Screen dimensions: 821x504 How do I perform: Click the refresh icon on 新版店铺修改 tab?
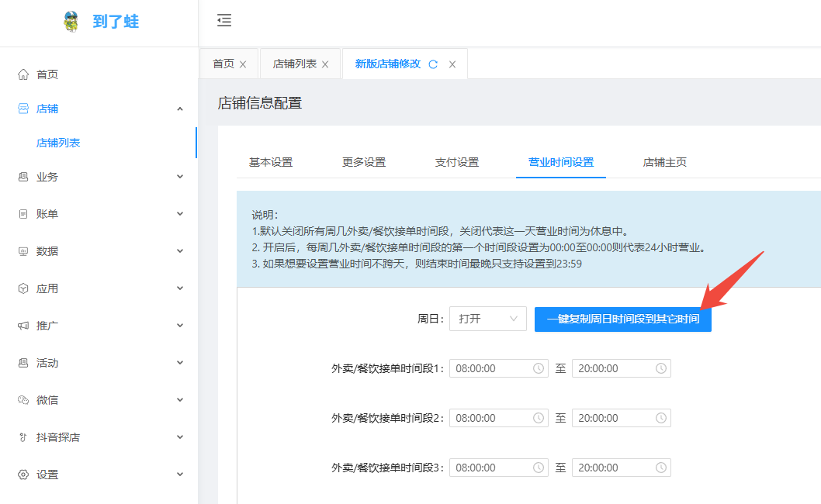click(433, 64)
